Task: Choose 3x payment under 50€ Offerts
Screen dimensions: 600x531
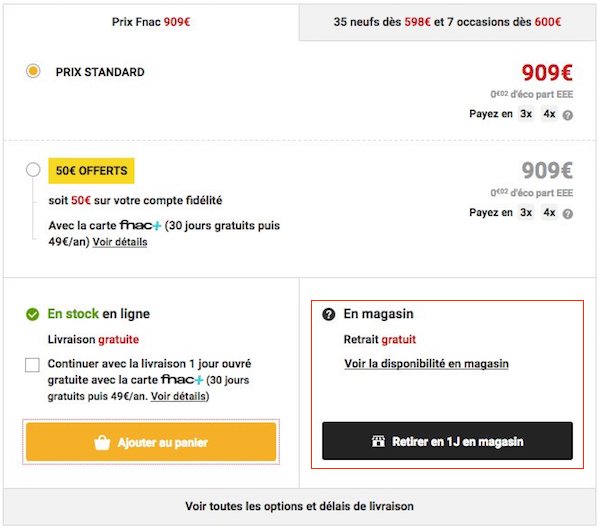Action: click(x=526, y=212)
